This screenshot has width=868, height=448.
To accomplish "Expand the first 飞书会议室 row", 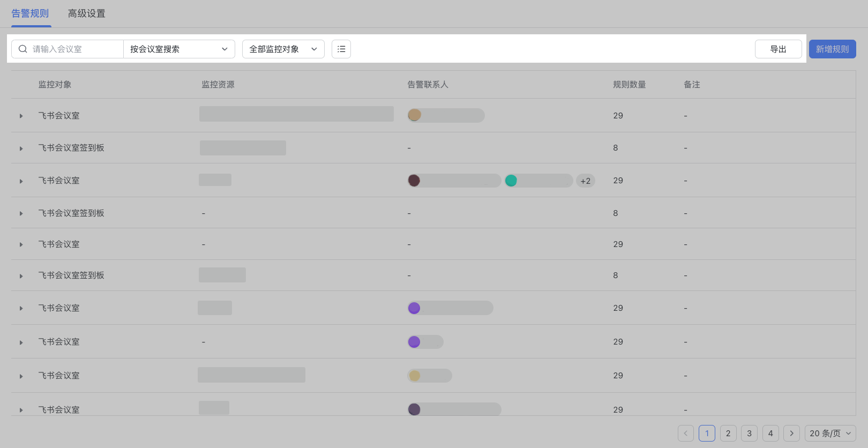I will click(x=21, y=116).
